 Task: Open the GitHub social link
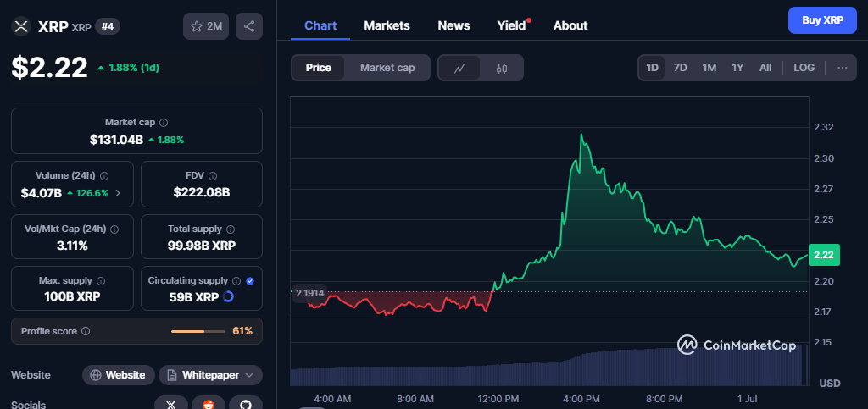coord(246,405)
